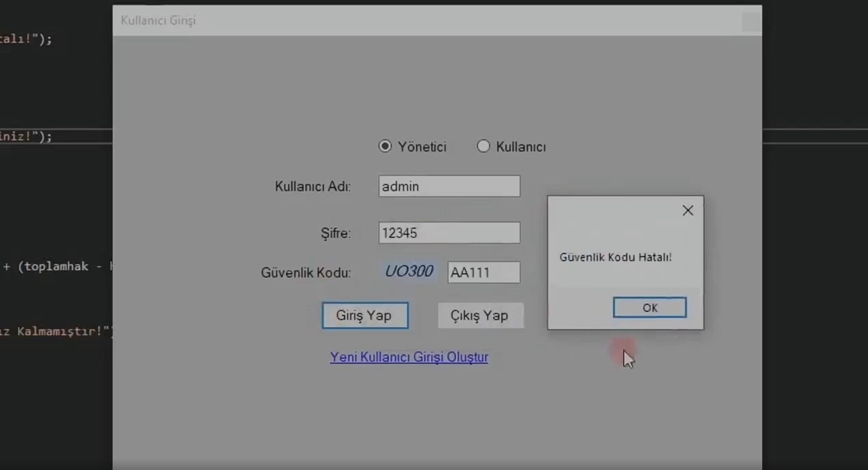The height and width of the screenshot is (470, 868).
Task: Click the Güvenlik Kodu Hatalı message text
Action: pyautogui.click(x=616, y=257)
